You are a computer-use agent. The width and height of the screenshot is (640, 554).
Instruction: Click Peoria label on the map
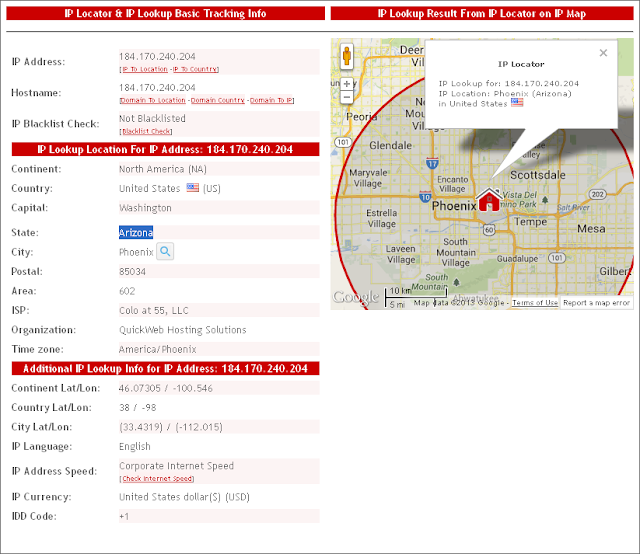pyautogui.click(x=362, y=117)
